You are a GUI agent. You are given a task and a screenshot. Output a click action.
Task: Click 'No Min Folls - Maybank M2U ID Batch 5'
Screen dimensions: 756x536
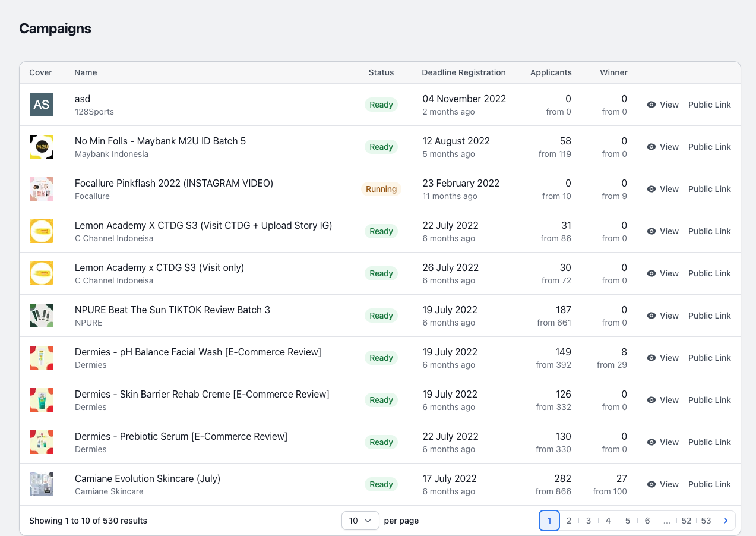pos(160,141)
